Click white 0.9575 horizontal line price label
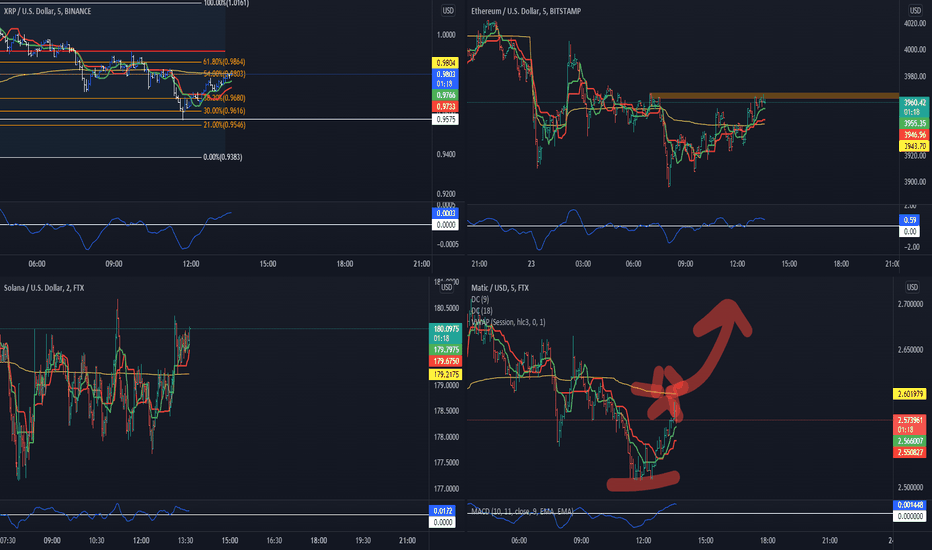The height and width of the screenshot is (550, 932). click(x=445, y=120)
